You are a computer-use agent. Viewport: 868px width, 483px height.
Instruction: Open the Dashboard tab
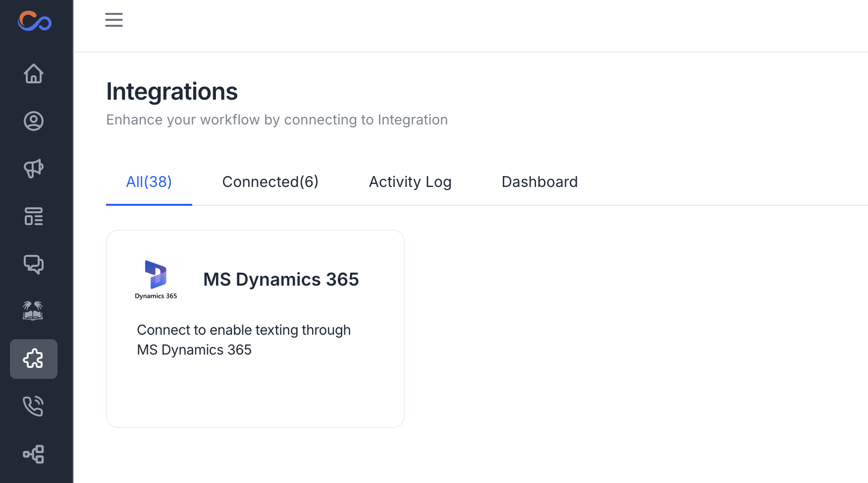coord(540,182)
